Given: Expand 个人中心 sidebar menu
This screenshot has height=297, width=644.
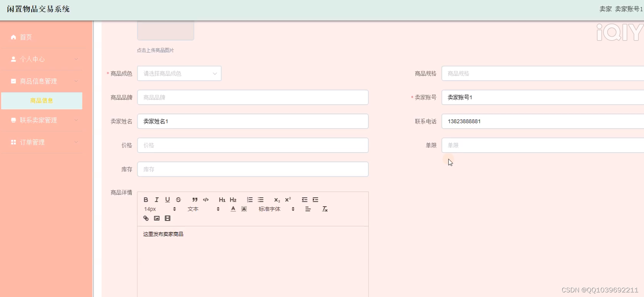Looking at the screenshot, I should (x=41, y=59).
